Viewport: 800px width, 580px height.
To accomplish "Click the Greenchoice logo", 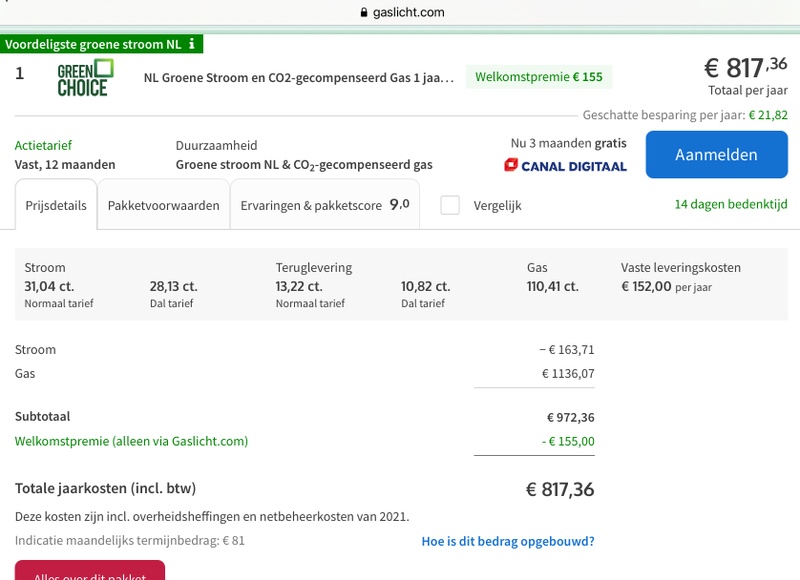I will (x=86, y=77).
